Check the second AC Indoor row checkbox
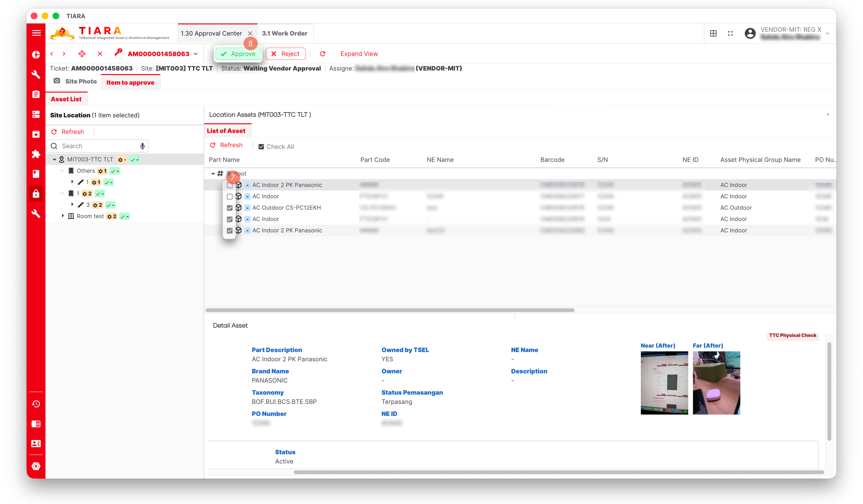This screenshot has width=863, height=504. coord(229,196)
